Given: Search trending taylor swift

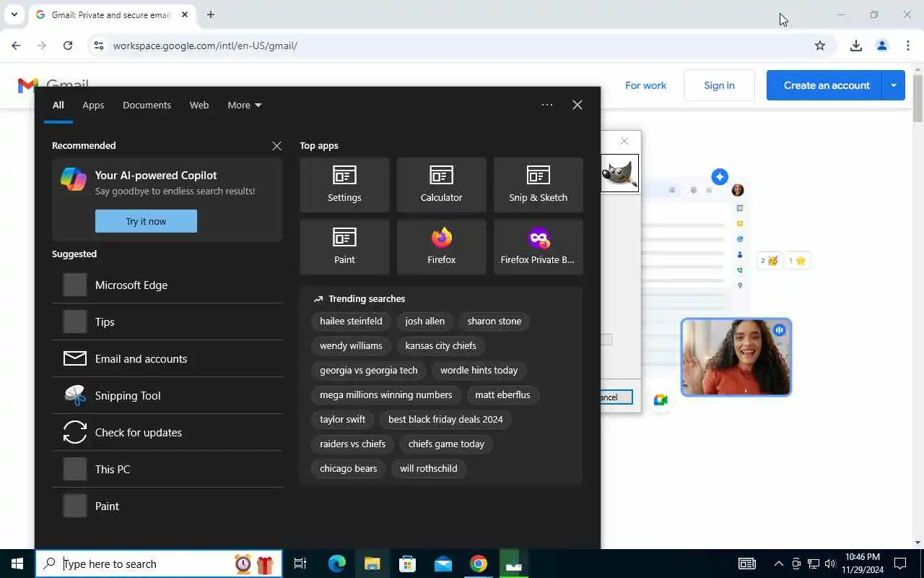Looking at the screenshot, I should pyautogui.click(x=343, y=419).
